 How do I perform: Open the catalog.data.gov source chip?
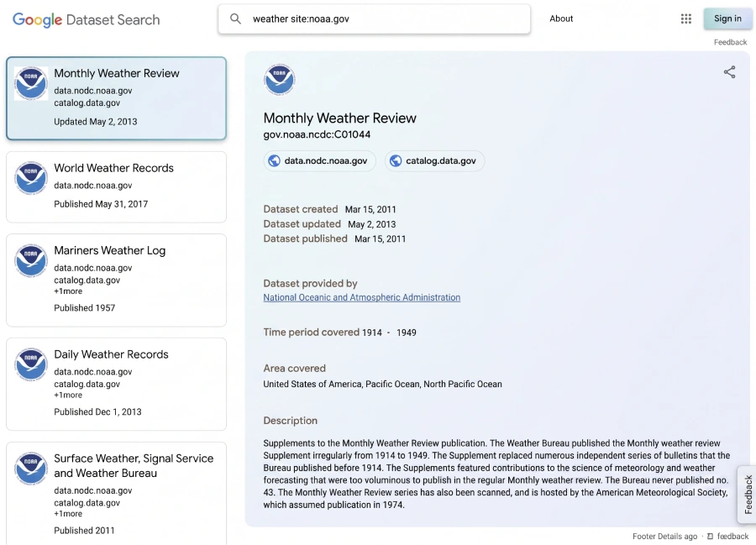tap(434, 161)
